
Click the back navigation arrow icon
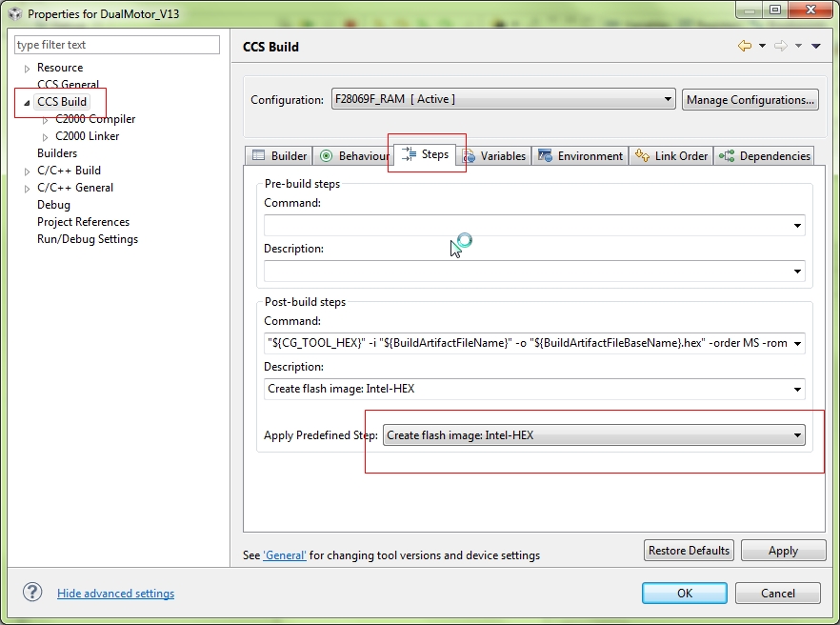pos(745,46)
